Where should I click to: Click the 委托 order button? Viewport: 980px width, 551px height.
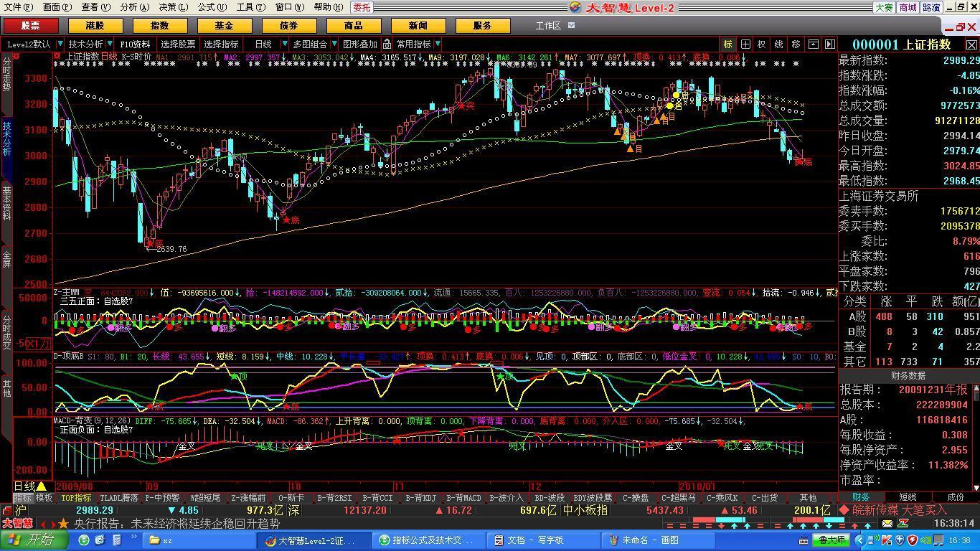[362, 7]
